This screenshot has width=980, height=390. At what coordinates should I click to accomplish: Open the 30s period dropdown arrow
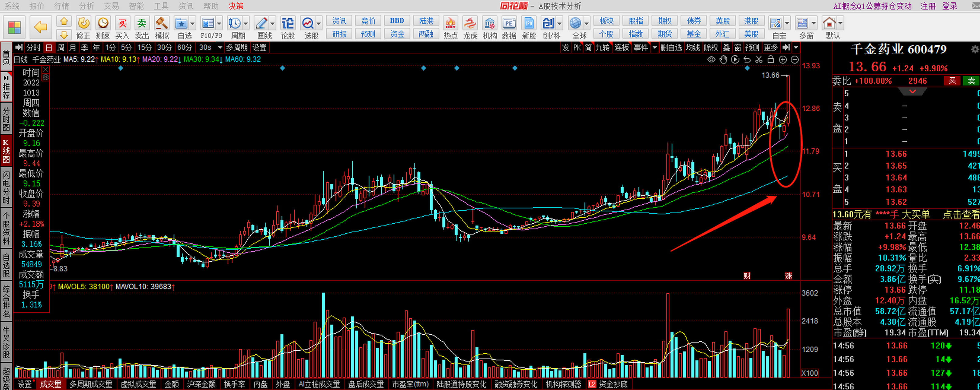[220, 48]
